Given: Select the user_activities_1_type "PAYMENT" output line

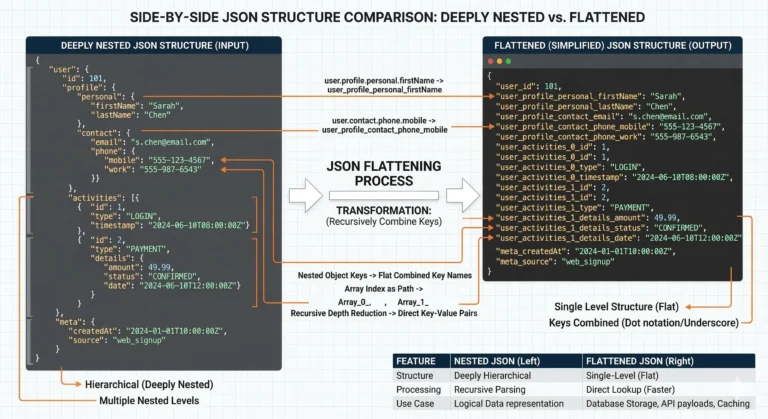Looking at the screenshot, I should click(575, 208).
